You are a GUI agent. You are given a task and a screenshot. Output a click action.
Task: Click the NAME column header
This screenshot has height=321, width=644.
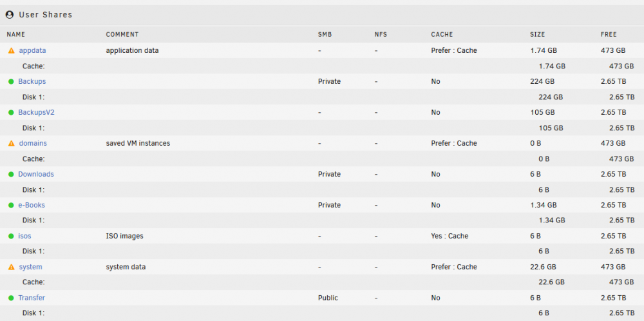pos(16,35)
